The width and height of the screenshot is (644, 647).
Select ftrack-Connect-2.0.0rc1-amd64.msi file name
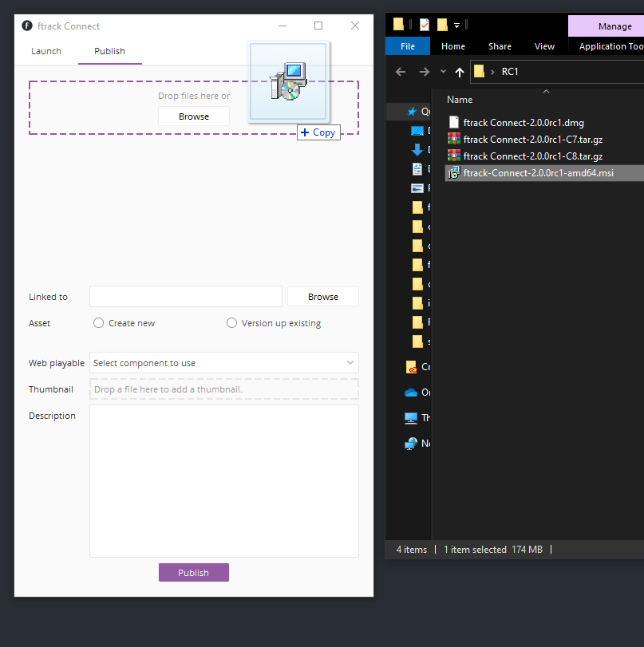click(x=539, y=173)
